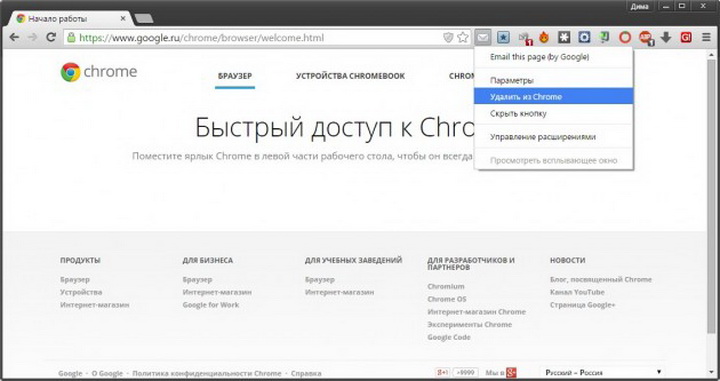720x381 pixels.
Task: Open Интернет-магазин under ДЛЯ УЧЕБНЫХ ЗАВЕДЕНИЙ
Action: click(340, 292)
